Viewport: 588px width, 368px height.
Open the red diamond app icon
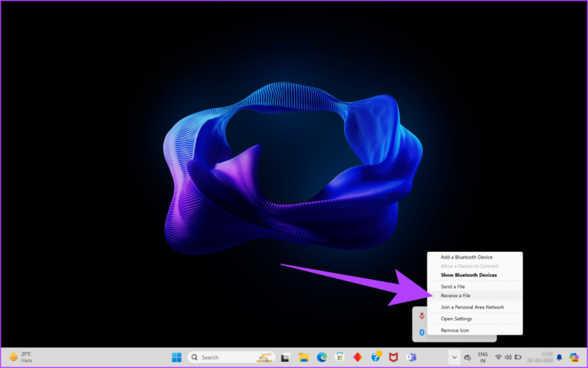(x=357, y=358)
